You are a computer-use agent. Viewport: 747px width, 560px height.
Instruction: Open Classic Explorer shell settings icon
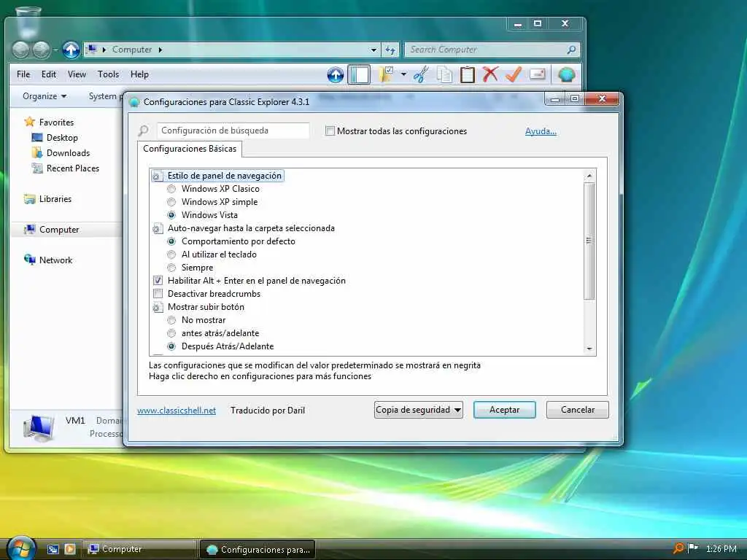[x=566, y=75]
